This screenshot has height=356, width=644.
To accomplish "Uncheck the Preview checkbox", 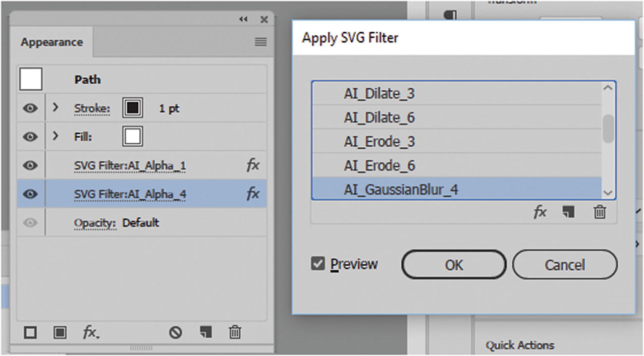I will (318, 263).
